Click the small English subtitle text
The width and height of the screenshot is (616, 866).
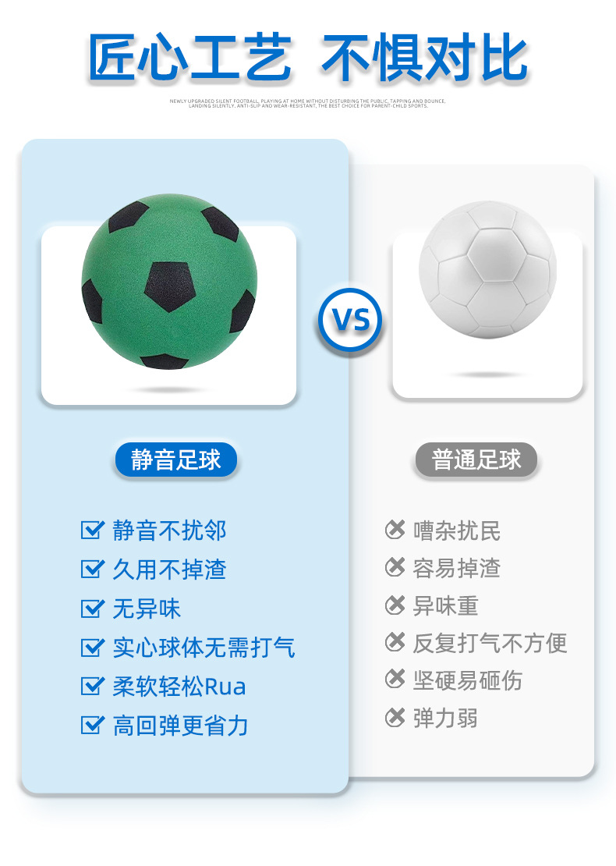pos(308,103)
